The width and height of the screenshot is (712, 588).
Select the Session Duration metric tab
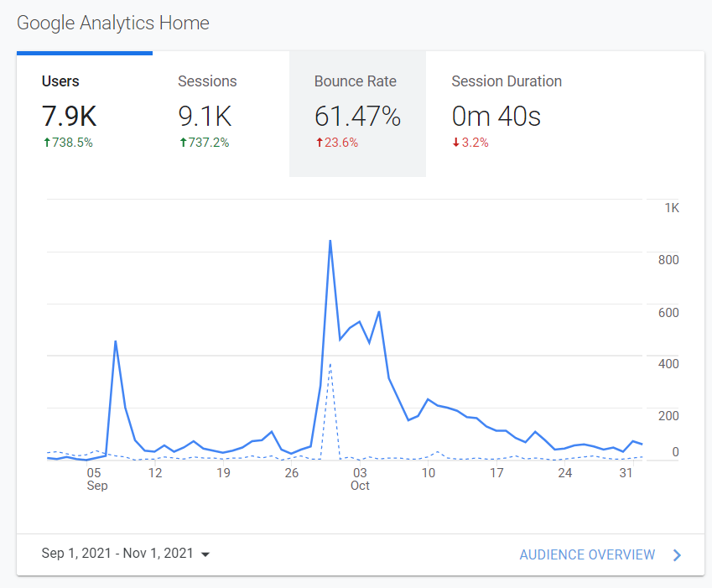507,113
